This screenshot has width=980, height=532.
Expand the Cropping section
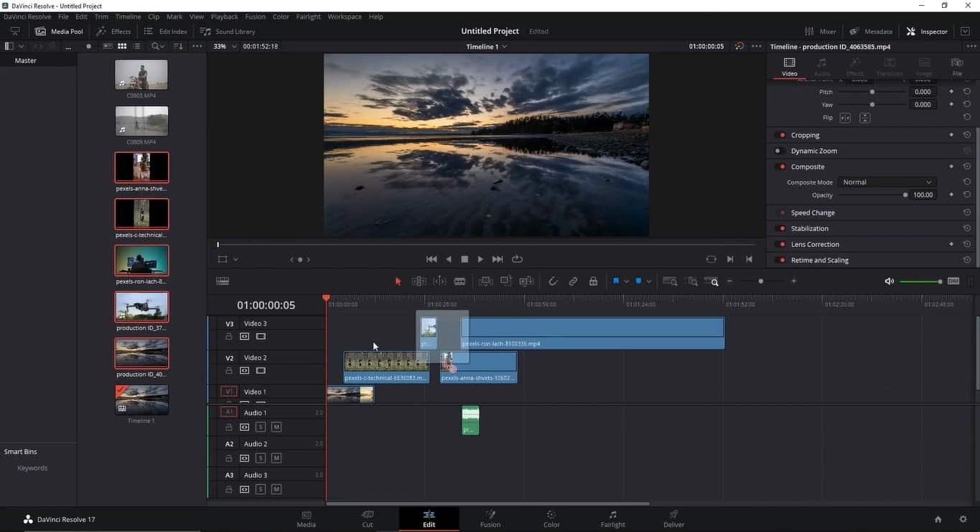805,135
